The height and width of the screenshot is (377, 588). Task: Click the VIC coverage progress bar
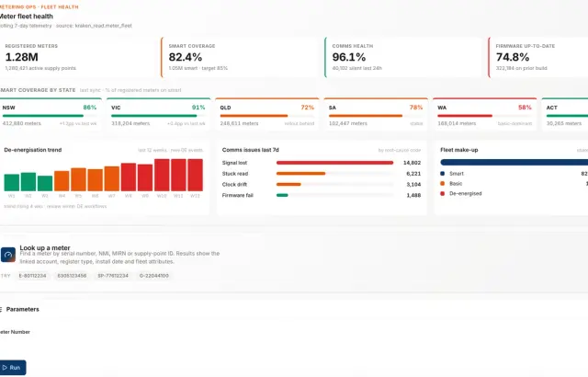pyautogui.click(x=158, y=116)
